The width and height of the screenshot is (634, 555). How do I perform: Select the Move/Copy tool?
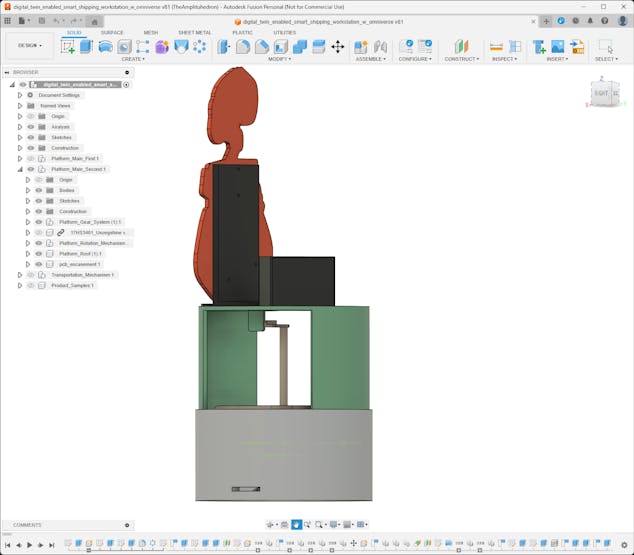point(337,46)
